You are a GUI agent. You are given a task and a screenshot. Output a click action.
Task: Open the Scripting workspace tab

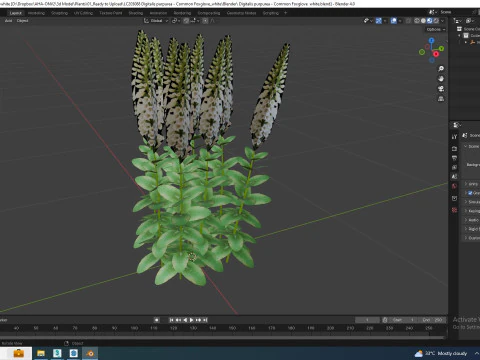click(x=270, y=13)
